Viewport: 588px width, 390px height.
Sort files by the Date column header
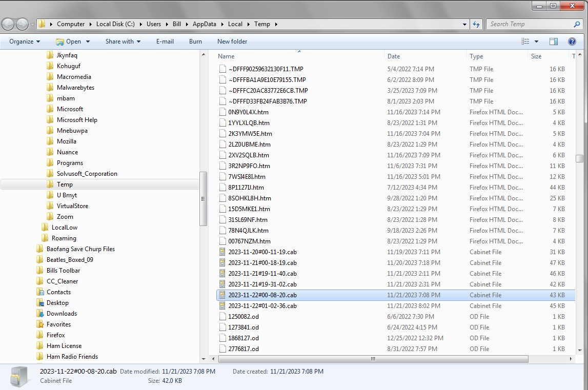(x=394, y=56)
